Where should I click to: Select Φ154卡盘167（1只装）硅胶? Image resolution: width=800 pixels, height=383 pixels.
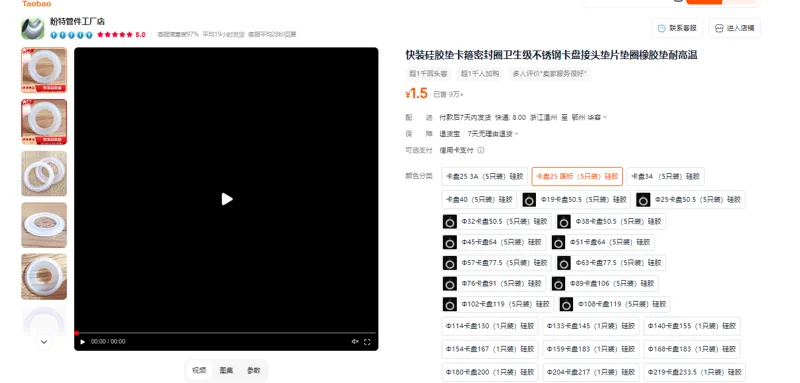point(490,349)
